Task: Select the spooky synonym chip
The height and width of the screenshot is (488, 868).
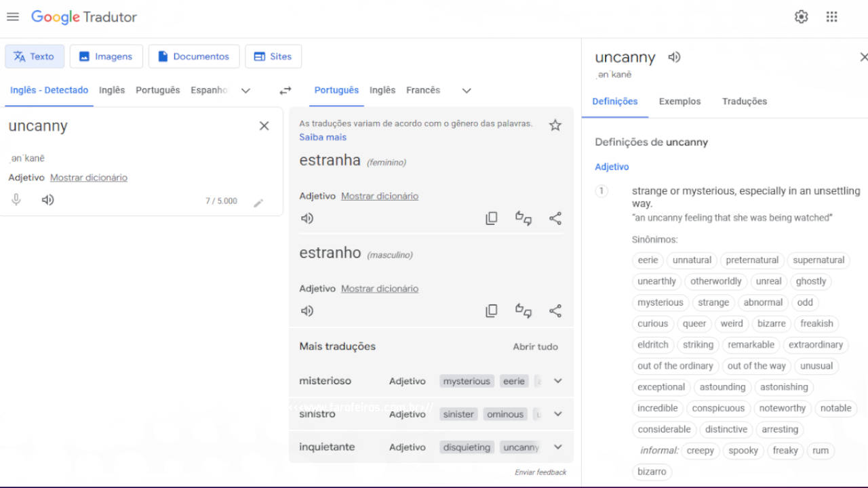Action: [743, 451]
